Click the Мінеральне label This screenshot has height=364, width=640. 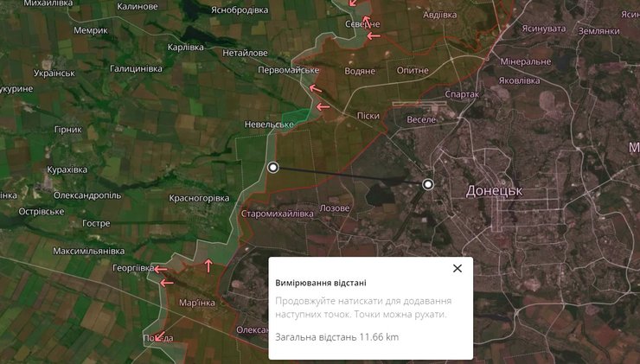526,61
